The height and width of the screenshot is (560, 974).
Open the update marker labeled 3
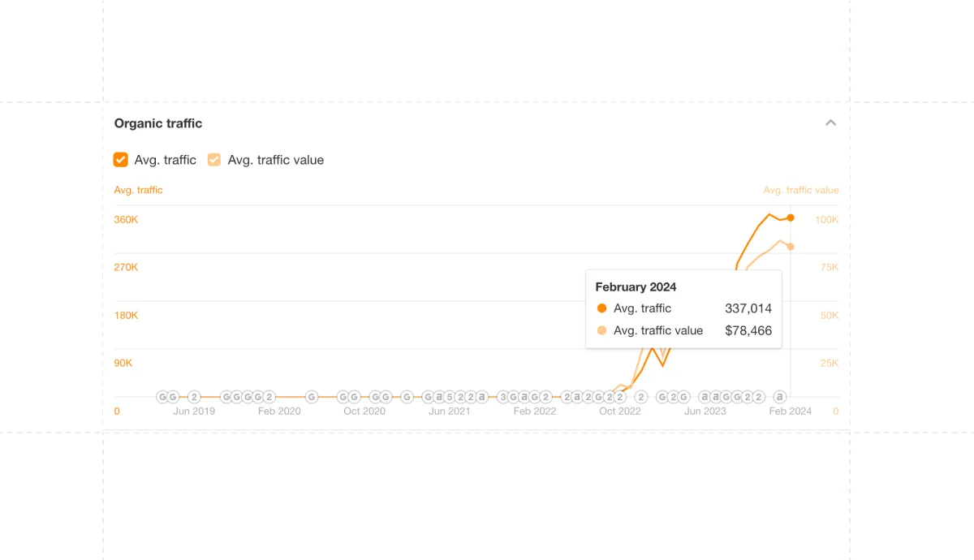[502, 397]
